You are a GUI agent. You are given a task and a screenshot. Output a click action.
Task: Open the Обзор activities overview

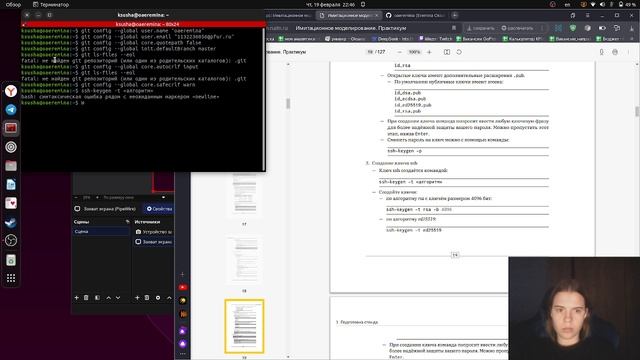pos(13,4)
